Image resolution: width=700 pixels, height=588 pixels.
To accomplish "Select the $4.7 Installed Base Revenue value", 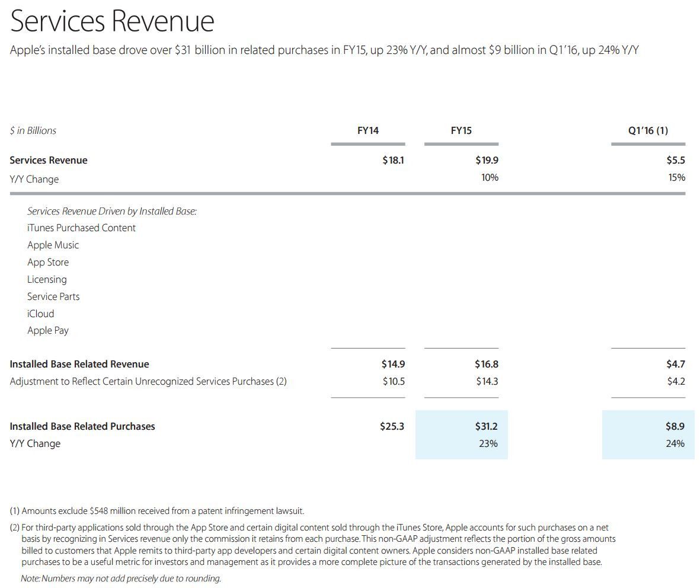I will click(x=676, y=365).
